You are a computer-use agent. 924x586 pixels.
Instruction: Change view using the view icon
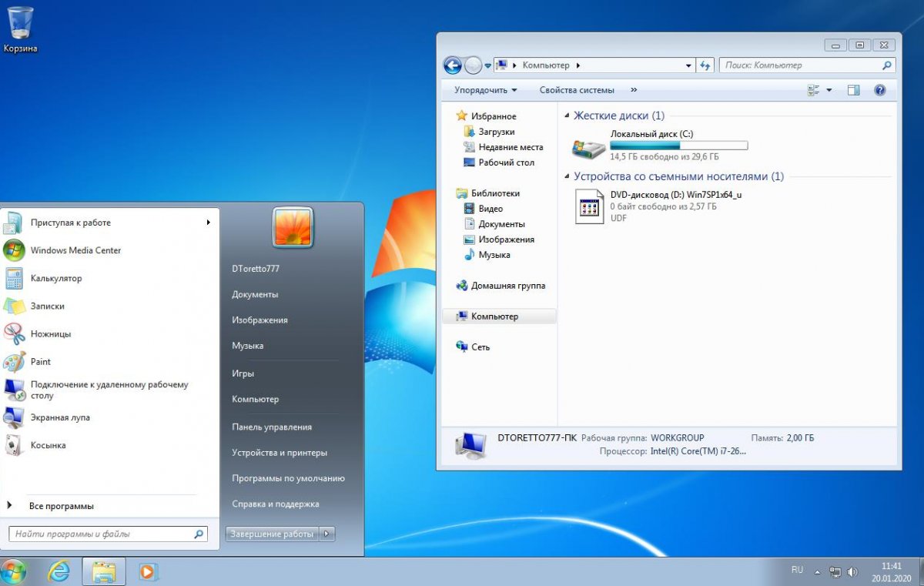coord(814,90)
